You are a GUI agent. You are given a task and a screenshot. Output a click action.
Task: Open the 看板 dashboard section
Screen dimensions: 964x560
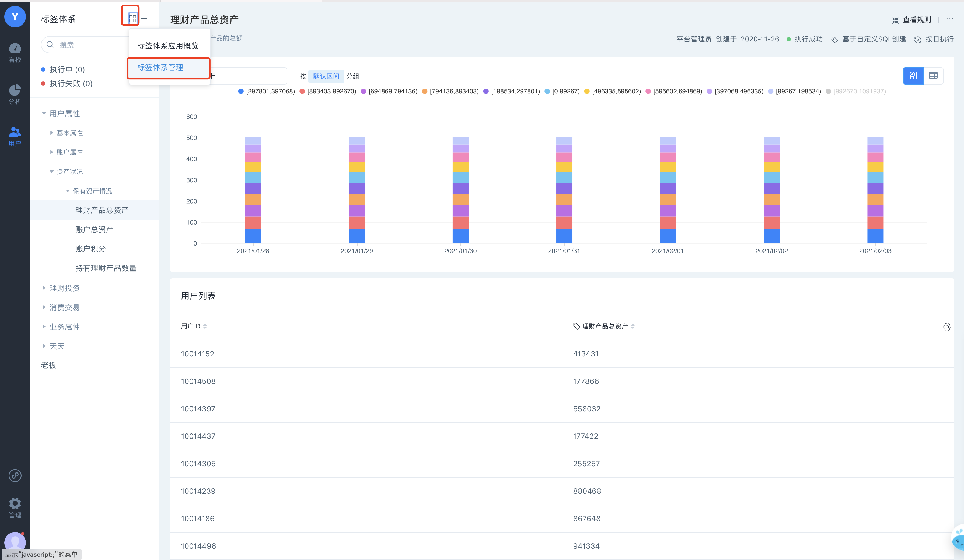point(15,53)
